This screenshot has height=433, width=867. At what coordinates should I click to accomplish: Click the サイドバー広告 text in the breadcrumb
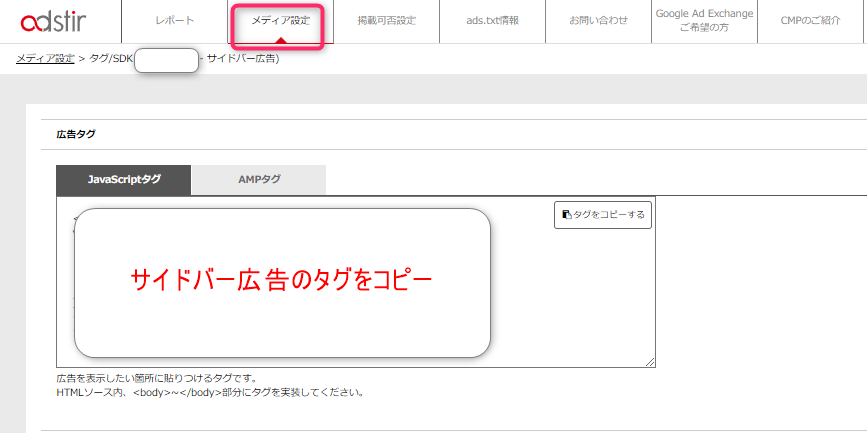pos(240,59)
